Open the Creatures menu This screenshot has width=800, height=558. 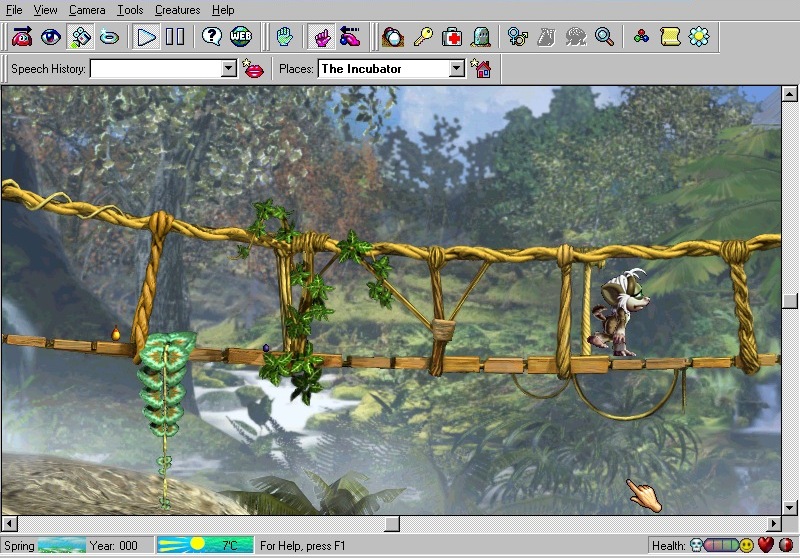pos(178,10)
